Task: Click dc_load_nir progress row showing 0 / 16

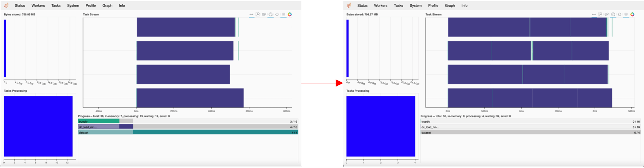Action: tap(531, 127)
